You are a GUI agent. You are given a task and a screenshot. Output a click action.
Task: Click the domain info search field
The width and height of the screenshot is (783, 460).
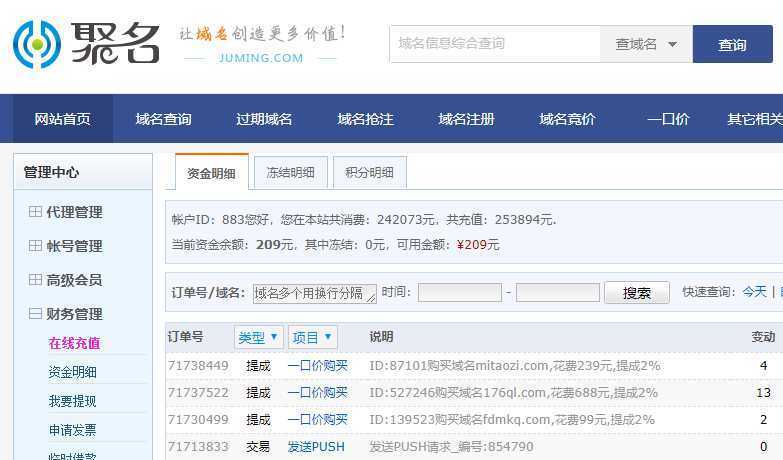click(x=494, y=44)
